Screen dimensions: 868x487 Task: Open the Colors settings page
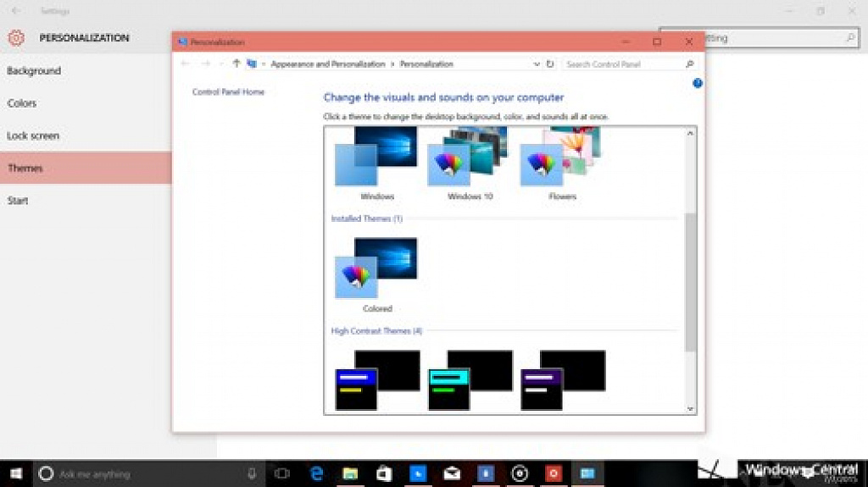pyautogui.click(x=21, y=103)
